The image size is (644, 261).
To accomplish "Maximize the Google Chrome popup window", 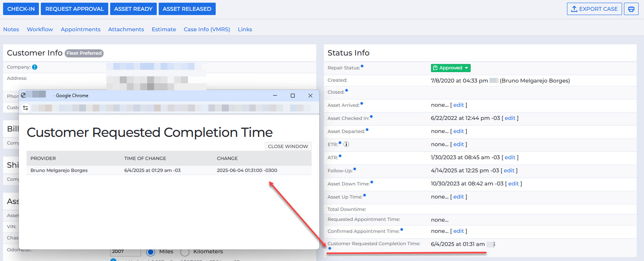I will [293, 96].
